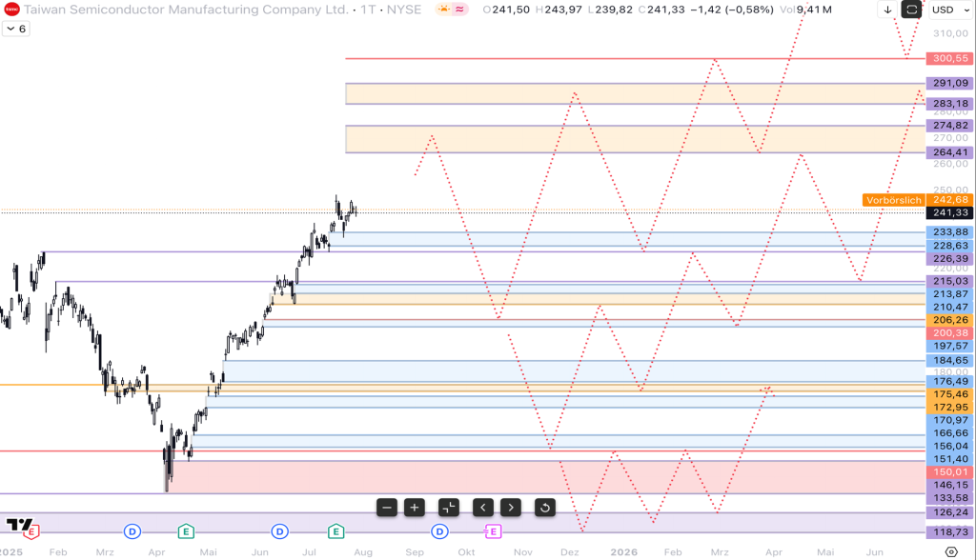Toggle the maximize chart button
The height and width of the screenshot is (560, 976).
(449, 508)
